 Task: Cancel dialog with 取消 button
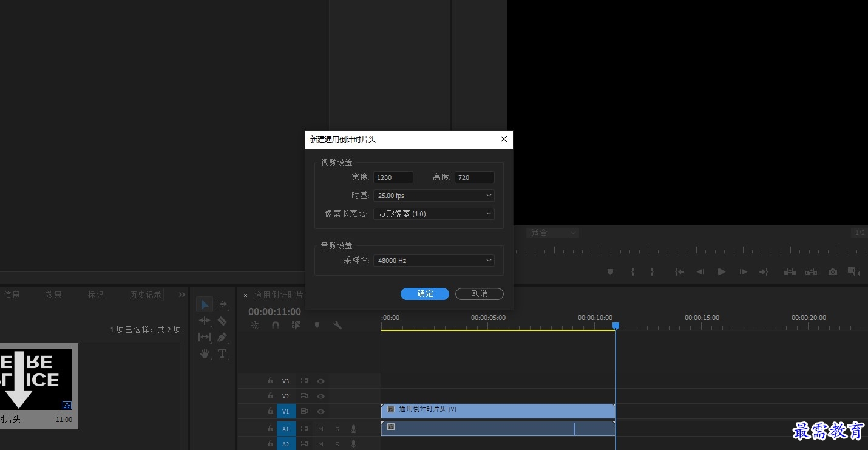[480, 294]
